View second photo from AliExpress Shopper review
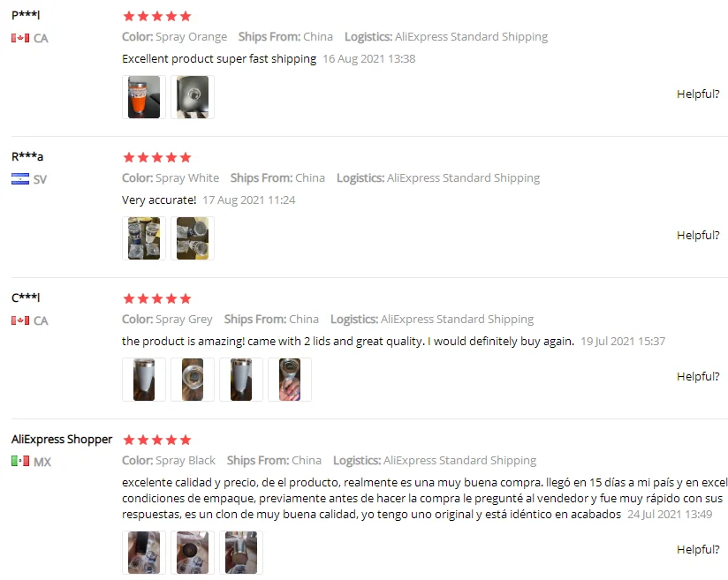This screenshot has height=580, width=728. coord(193,553)
